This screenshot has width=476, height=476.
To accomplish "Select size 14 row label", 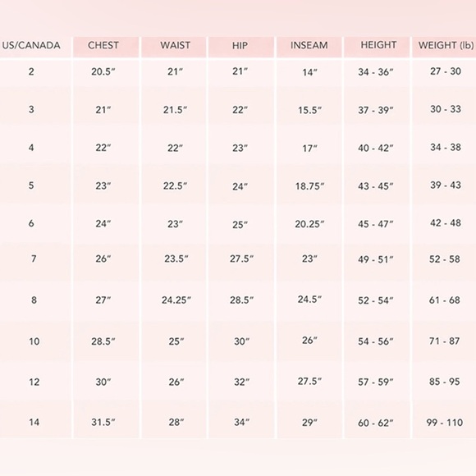I will pos(34,422).
